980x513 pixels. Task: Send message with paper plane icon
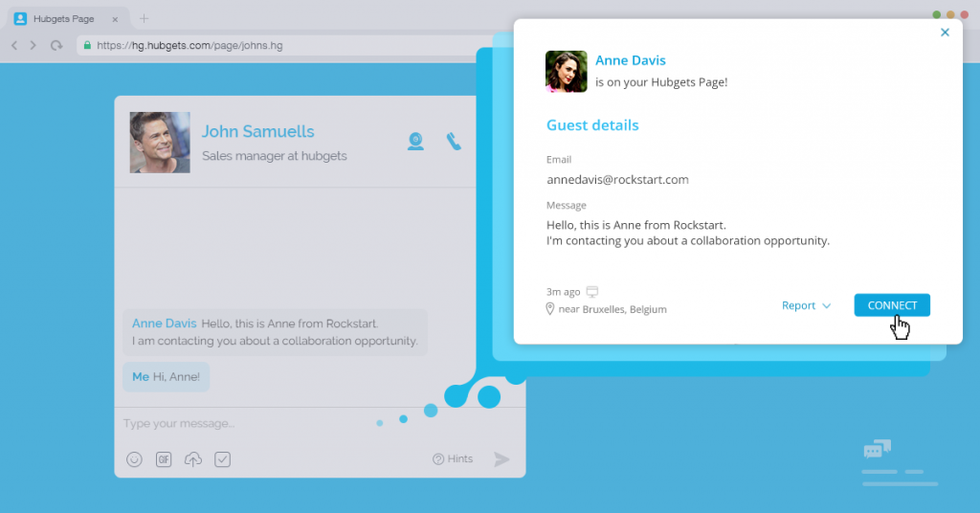click(501, 459)
